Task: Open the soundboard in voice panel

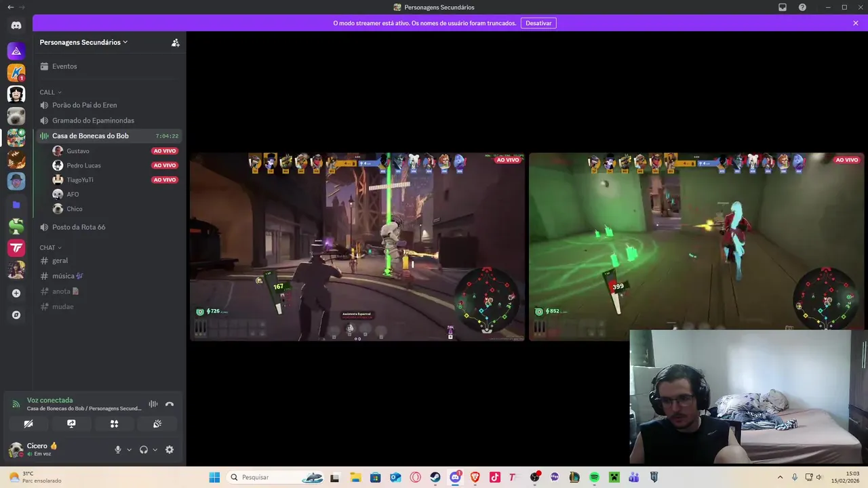Action: tap(157, 424)
